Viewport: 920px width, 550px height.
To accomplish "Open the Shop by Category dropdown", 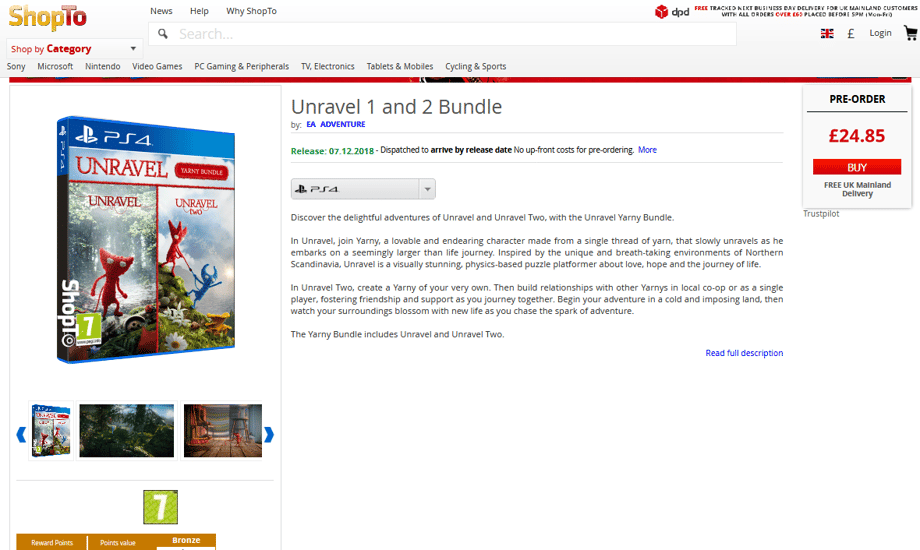I will (x=75, y=49).
